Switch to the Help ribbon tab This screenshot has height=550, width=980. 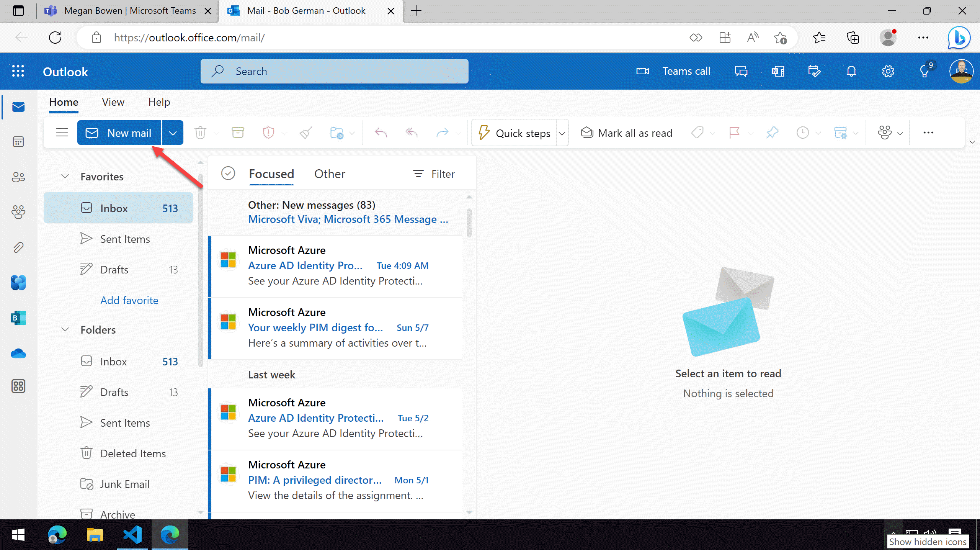tap(159, 102)
